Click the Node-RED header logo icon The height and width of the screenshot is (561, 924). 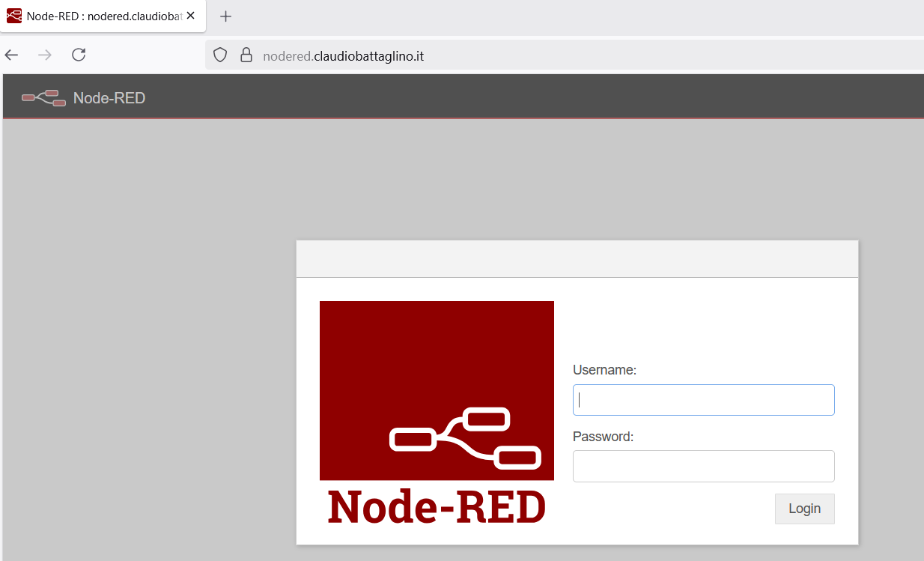43,97
